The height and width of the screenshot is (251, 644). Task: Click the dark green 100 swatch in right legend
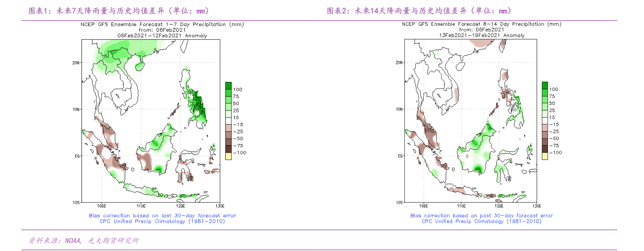tap(545, 85)
